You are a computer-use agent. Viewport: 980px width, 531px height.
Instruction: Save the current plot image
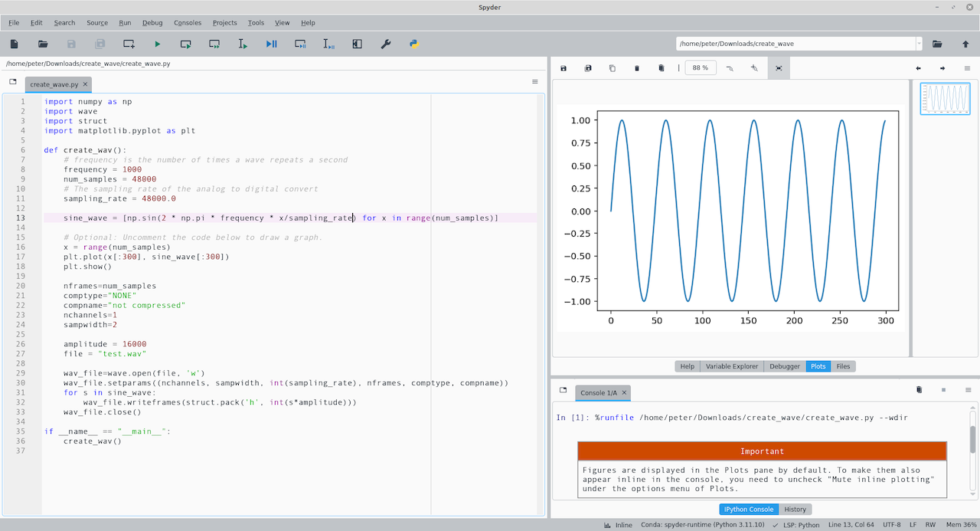(563, 68)
